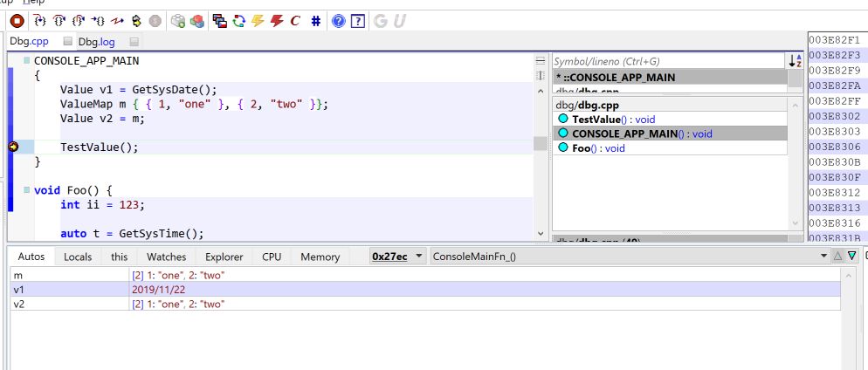Viewport: 868px width, 370px height.
Task: Open help via blue question mark circle
Action: click(x=339, y=21)
